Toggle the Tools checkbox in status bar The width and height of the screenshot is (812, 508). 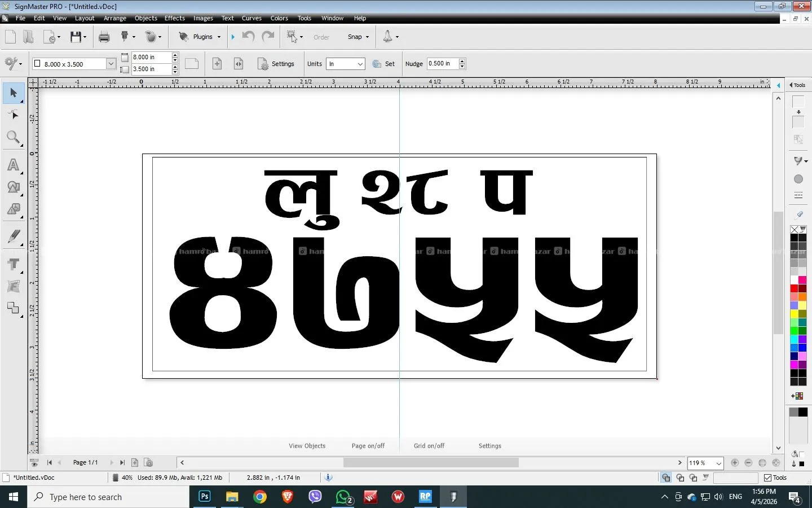pyautogui.click(x=767, y=478)
